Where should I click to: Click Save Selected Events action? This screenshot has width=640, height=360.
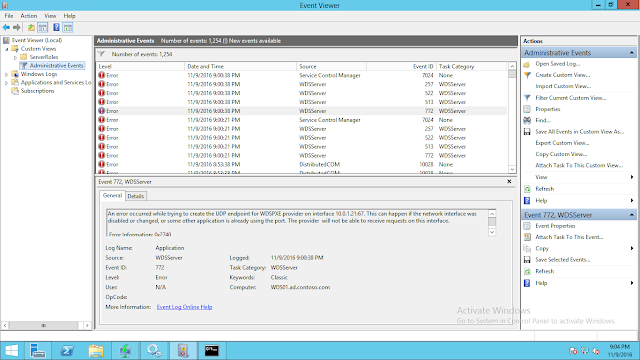(562, 260)
